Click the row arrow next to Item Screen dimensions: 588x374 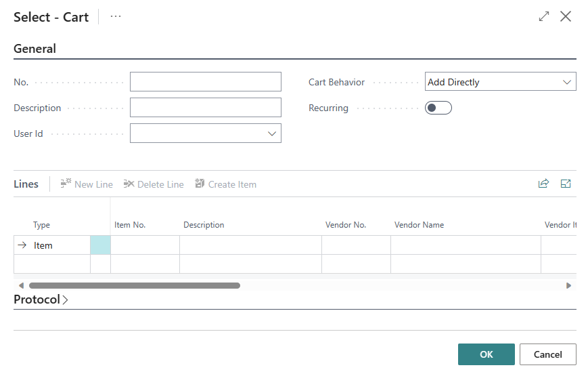tap(22, 245)
